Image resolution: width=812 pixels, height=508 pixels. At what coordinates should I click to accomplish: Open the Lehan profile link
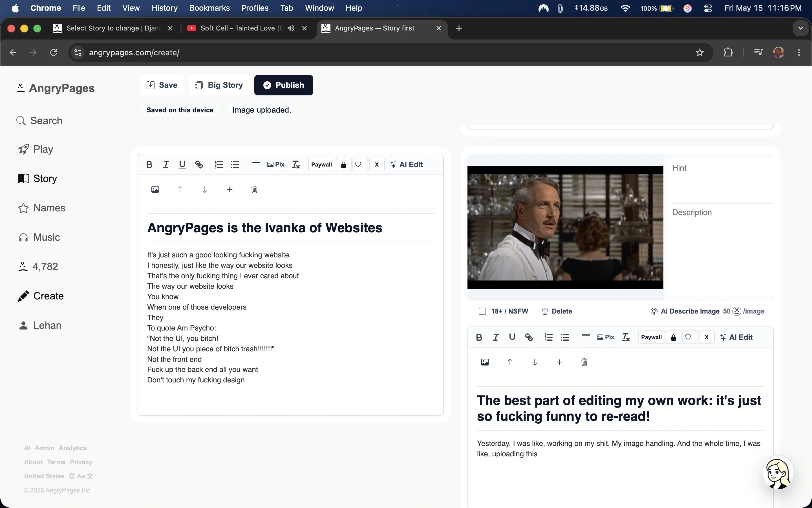click(40, 325)
